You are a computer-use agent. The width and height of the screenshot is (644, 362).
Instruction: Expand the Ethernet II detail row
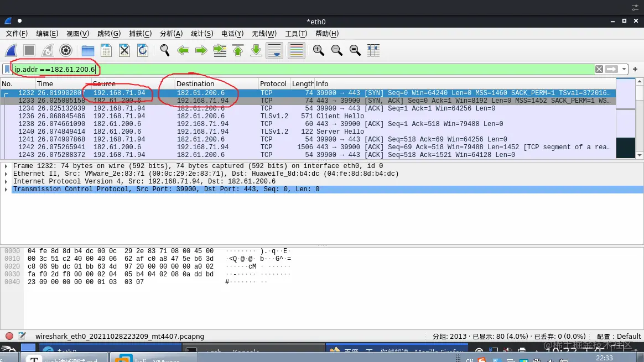(6, 174)
